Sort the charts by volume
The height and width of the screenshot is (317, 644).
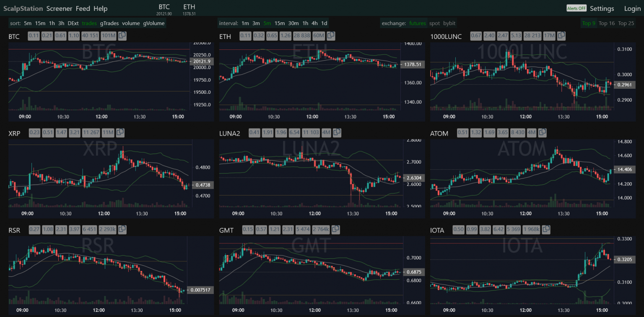pyautogui.click(x=131, y=23)
